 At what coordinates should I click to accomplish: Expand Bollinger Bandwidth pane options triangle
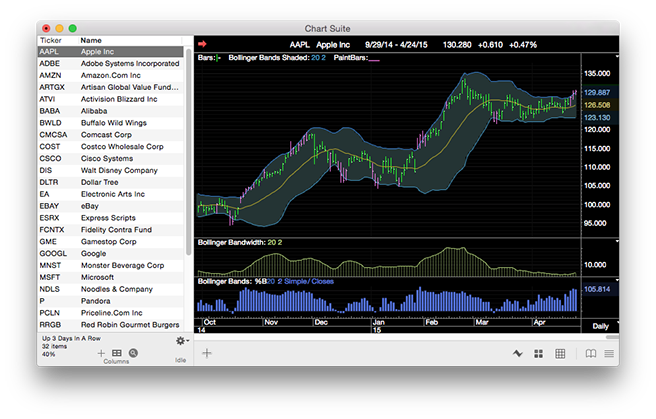coord(617,241)
